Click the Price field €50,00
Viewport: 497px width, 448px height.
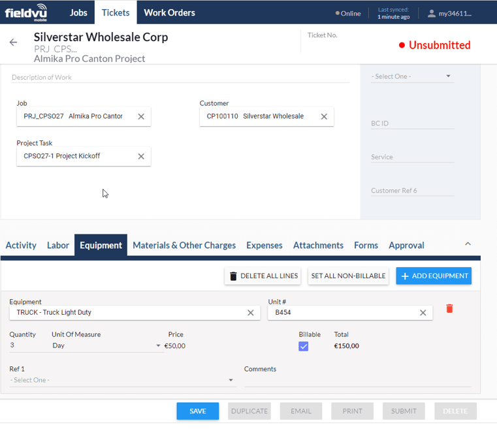pyautogui.click(x=175, y=346)
